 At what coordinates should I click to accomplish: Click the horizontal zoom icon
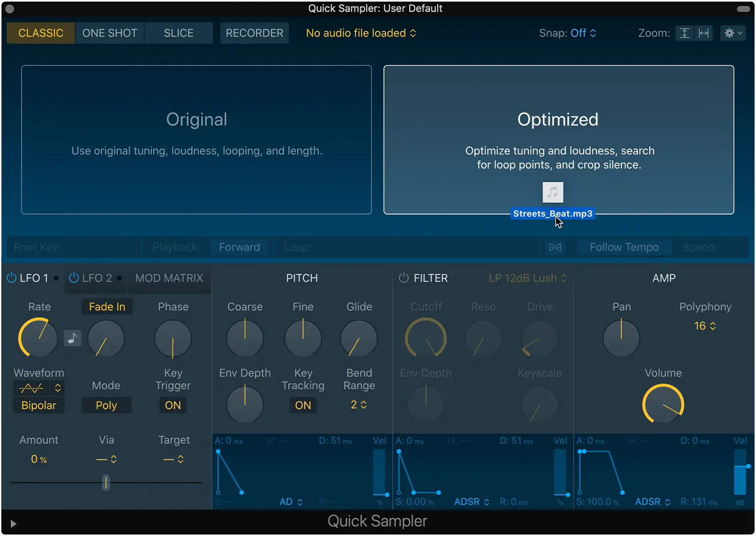[704, 33]
